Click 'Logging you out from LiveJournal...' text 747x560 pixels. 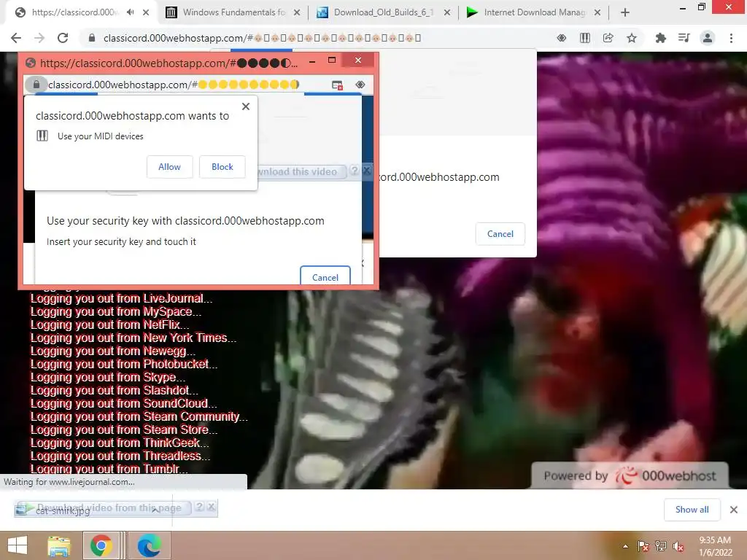coord(122,298)
